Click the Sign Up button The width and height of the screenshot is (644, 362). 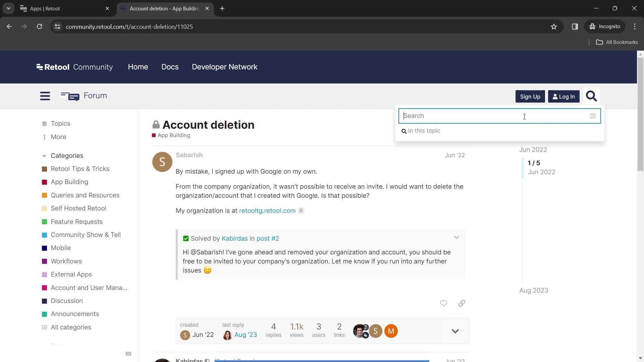tap(530, 97)
